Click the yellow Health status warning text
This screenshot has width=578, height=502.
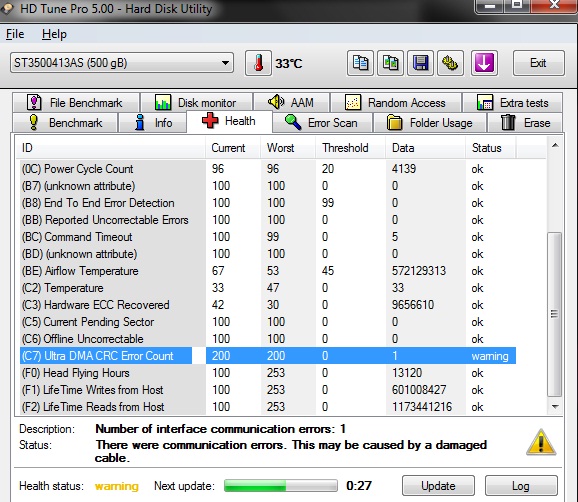tap(116, 486)
